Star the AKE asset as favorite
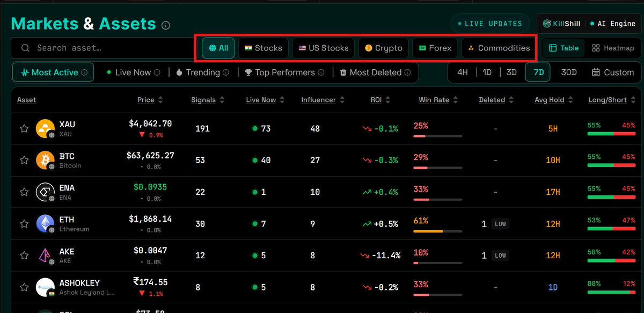This screenshot has height=313, width=644. click(x=24, y=255)
